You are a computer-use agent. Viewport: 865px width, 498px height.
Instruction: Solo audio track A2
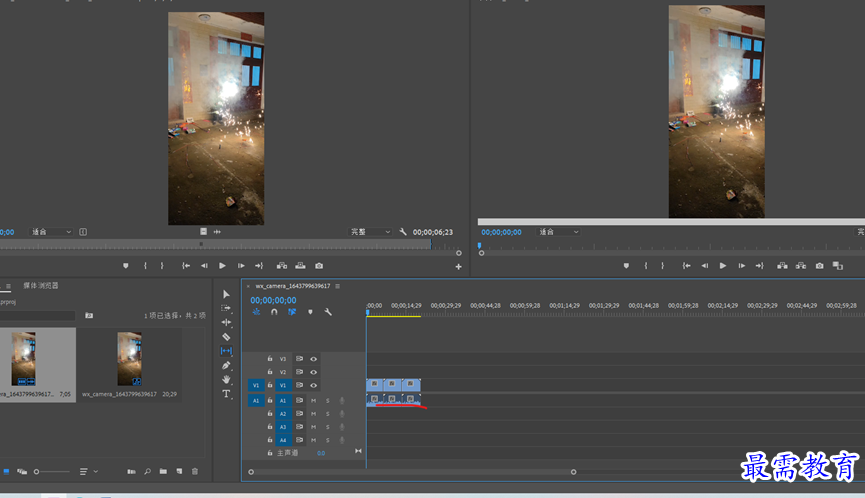[x=328, y=414]
